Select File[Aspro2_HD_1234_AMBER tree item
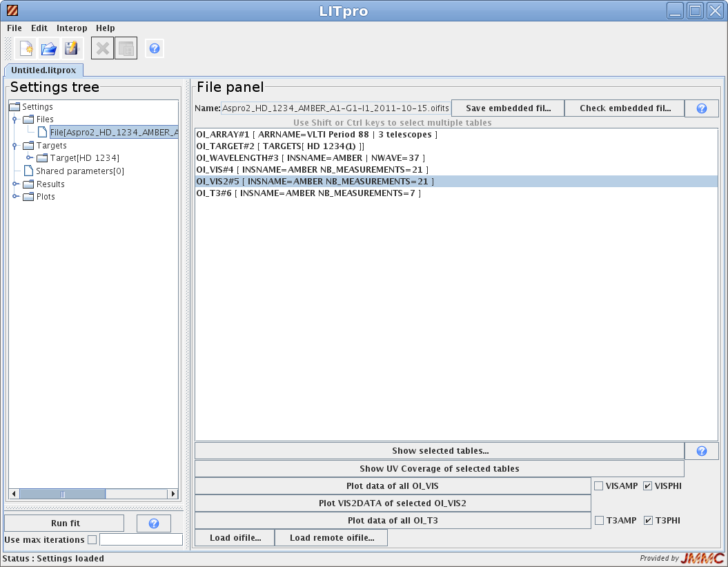Image resolution: width=728 pixels, height=567 pixels. tap(114, 133)
